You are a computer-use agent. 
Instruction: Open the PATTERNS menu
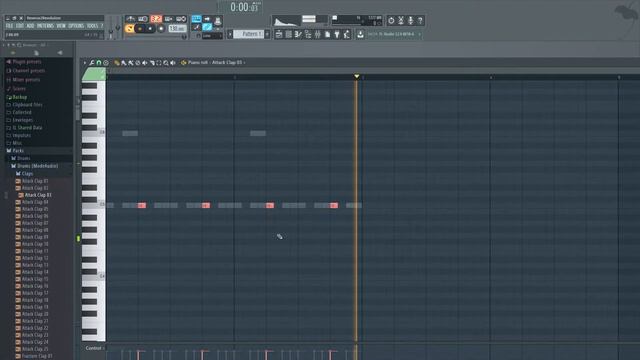pyautogui.click(x=45, y=26)
